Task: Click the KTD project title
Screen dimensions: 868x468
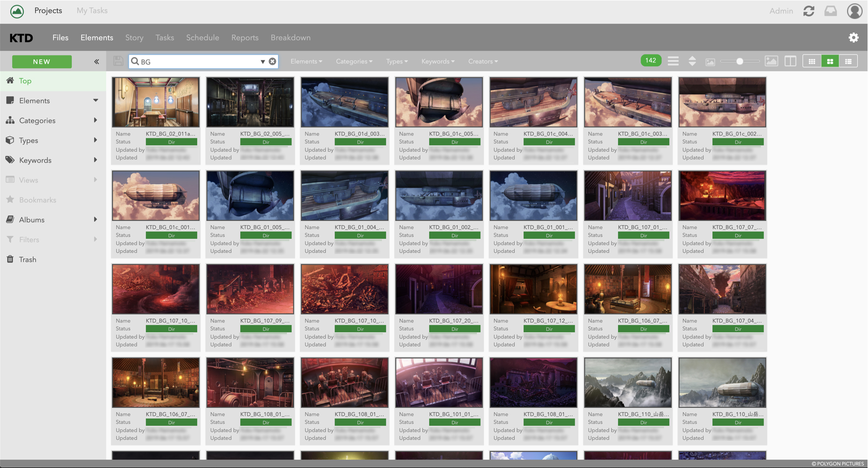Action: [x=21, y=38]
